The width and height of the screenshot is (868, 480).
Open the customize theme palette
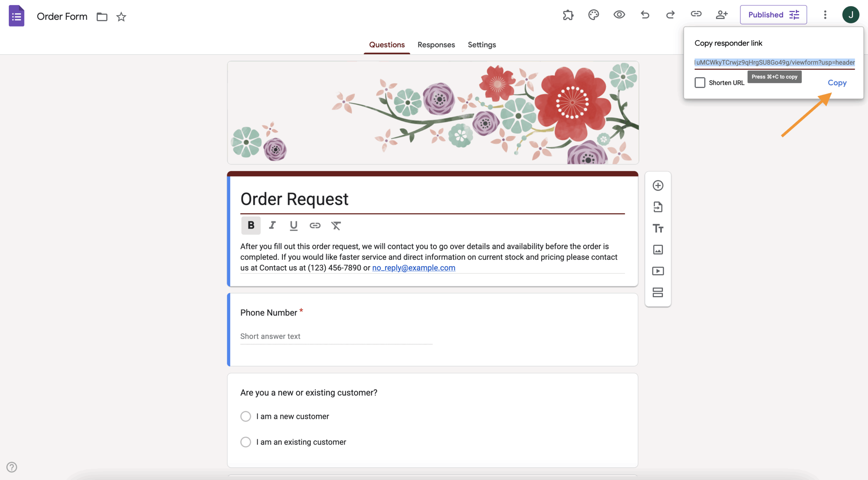tap(593, 15)
